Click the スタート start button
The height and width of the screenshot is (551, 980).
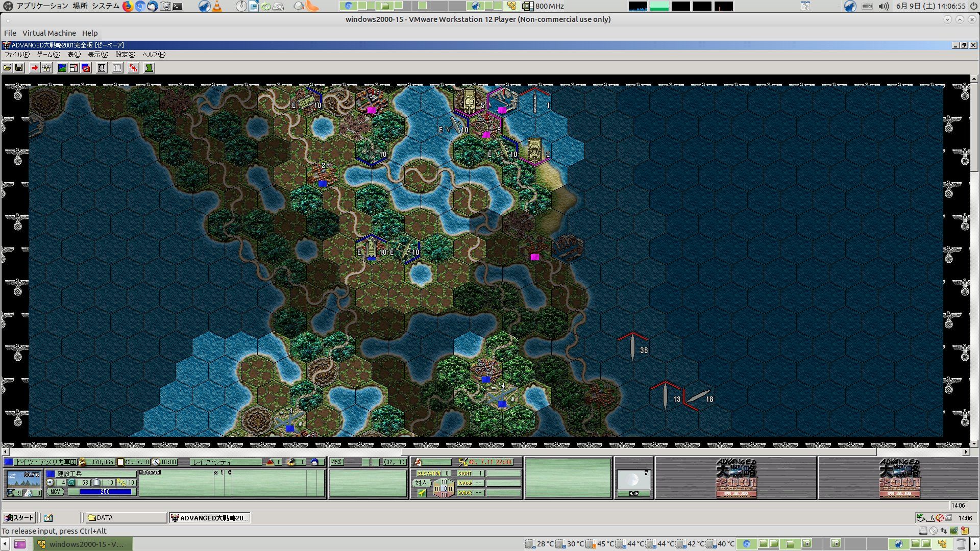click(19, 518)
